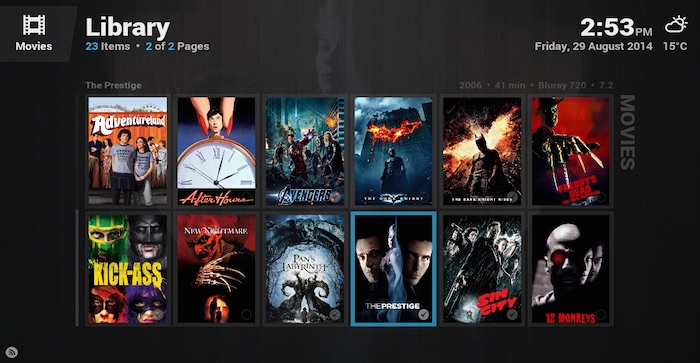
Task: Click the vertical MOVIES side label
Action: pyautogui.click(x=627, y=132)
